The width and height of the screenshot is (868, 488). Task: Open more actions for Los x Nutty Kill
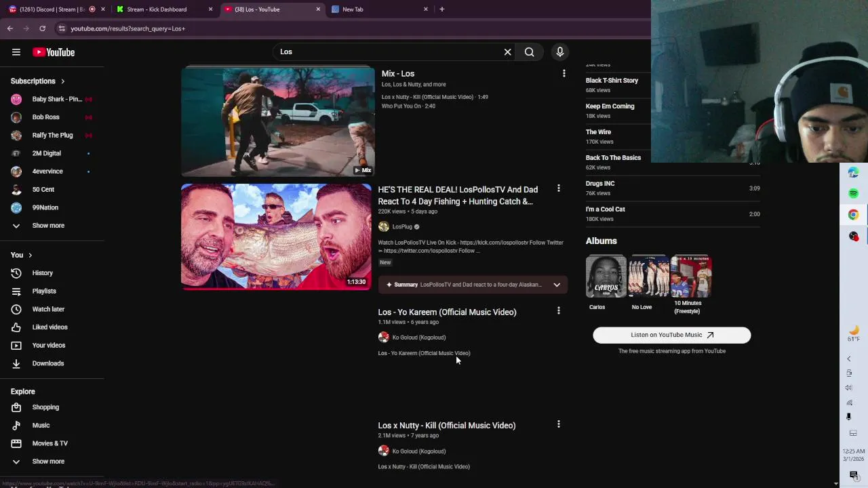[x=559, y=424]
